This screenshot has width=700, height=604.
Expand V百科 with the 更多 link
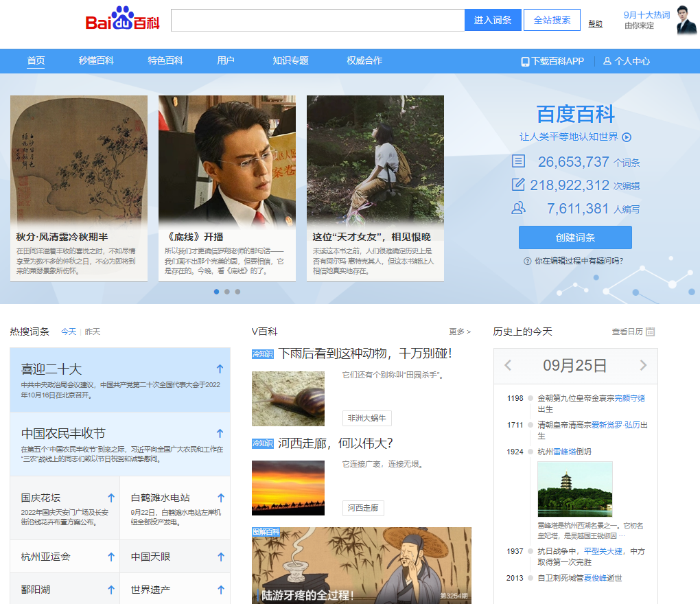click(x=460, y=332)
